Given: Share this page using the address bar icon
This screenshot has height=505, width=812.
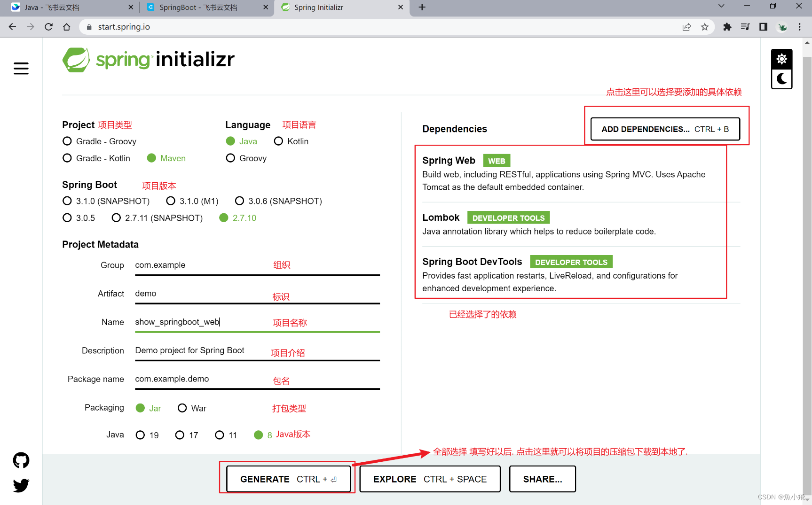Looking at the screenshot, I should click(x=686, y=27).
